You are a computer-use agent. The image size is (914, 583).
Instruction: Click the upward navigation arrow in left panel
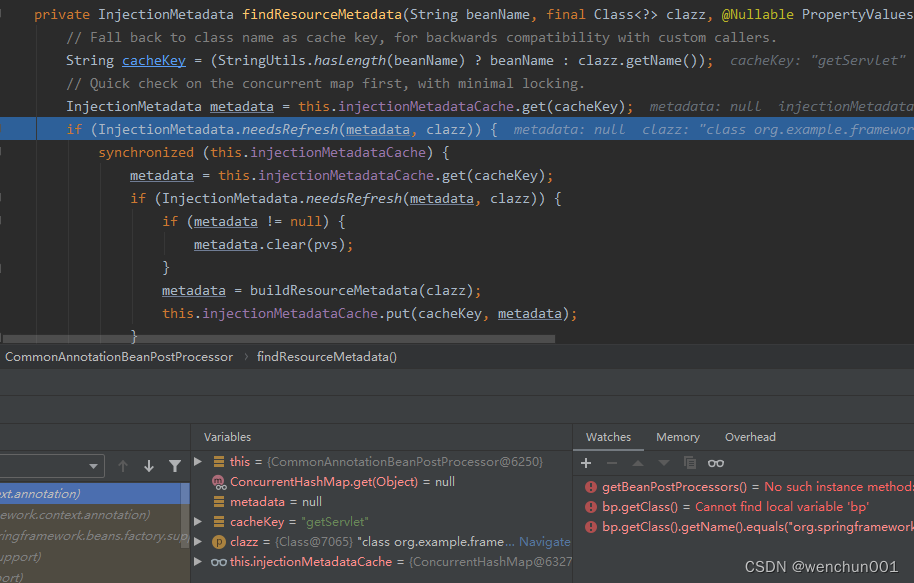click(123, 465)
